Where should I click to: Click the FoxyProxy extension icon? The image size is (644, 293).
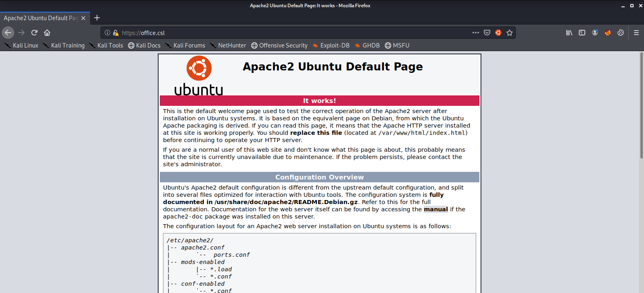[x=608, y=33]
